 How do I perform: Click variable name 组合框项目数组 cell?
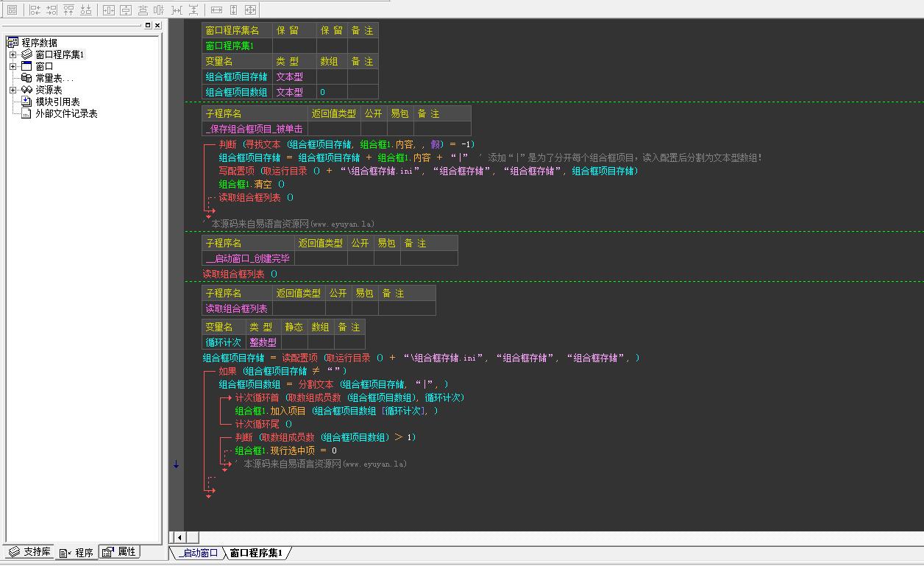[237, 92]
